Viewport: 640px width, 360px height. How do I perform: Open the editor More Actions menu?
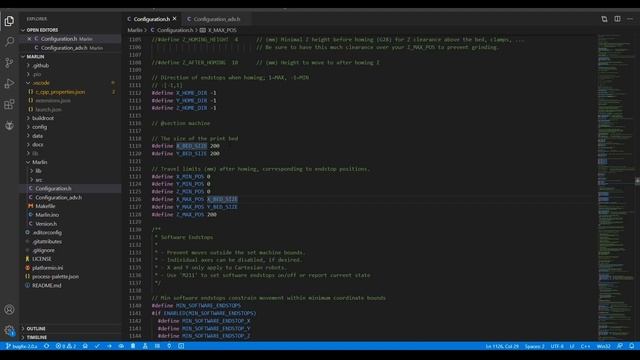click(x=630, y=19)
